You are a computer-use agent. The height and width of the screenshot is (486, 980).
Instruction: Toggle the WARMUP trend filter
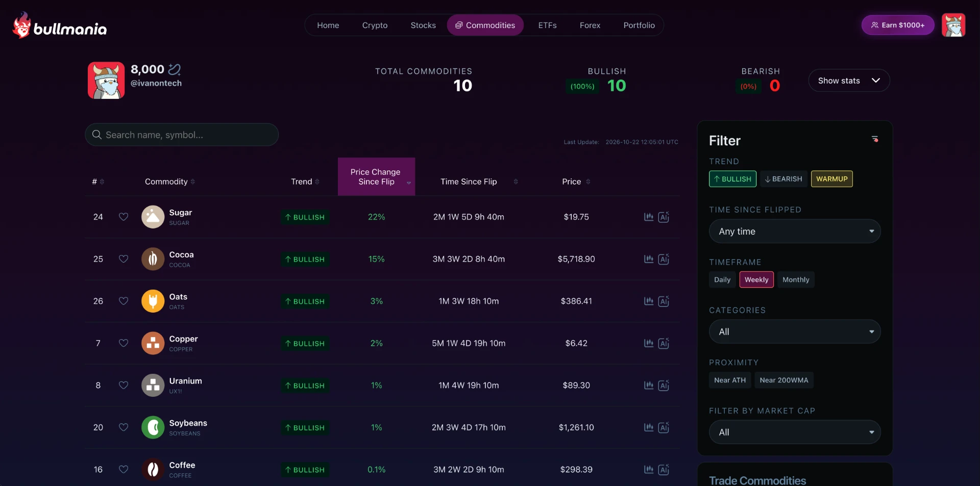click(831, 179)
